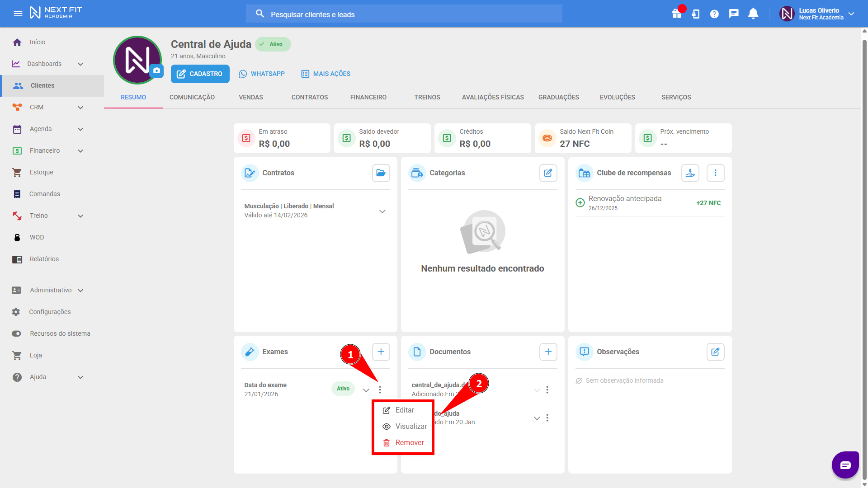Open the Lucas Oliverio account dropdown
The height and width of the screenshot is (488, 868).
click(851, 14)
